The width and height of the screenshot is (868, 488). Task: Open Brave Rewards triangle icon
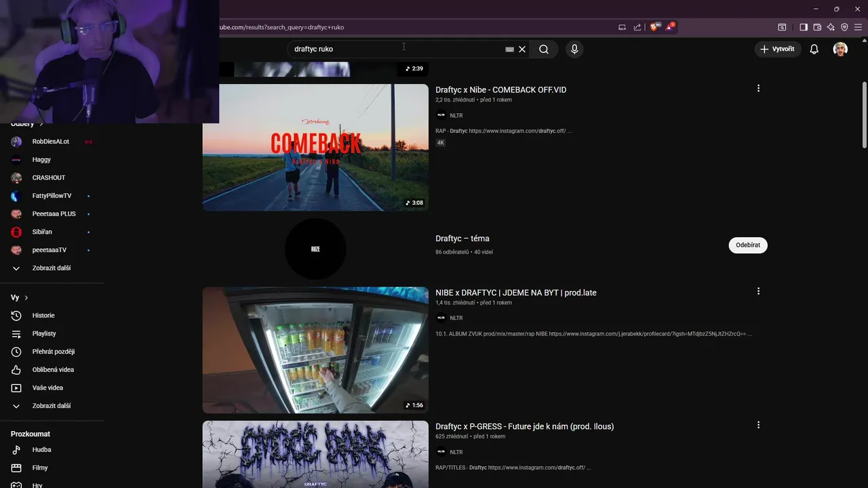(670, 27)
